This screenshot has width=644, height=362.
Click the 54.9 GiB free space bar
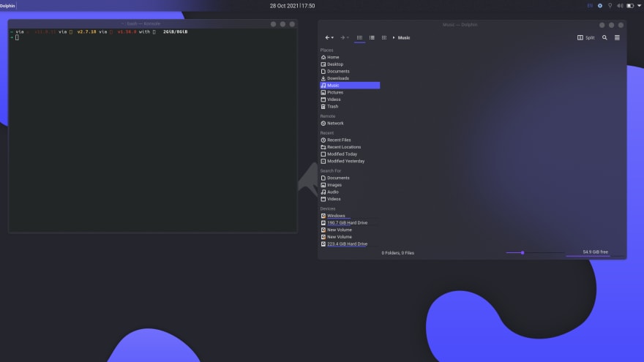(595, 253)
